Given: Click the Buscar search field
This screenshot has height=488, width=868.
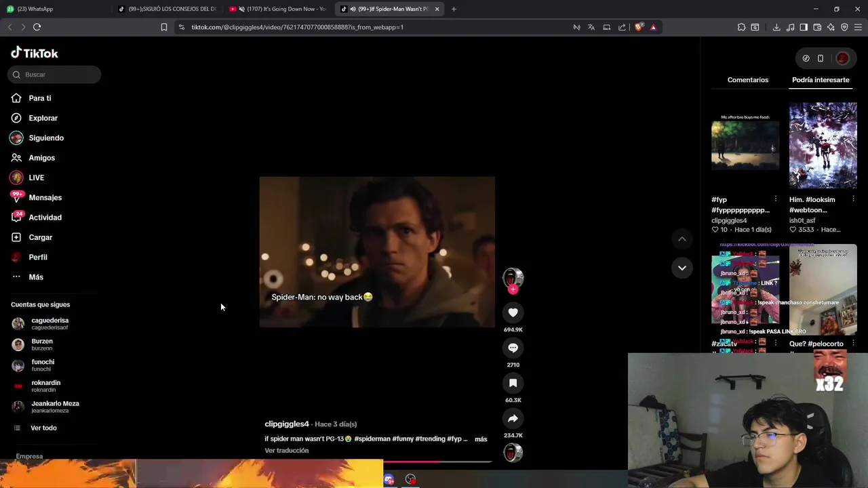Looking at the screenshot, I should (x=54, y=75).
